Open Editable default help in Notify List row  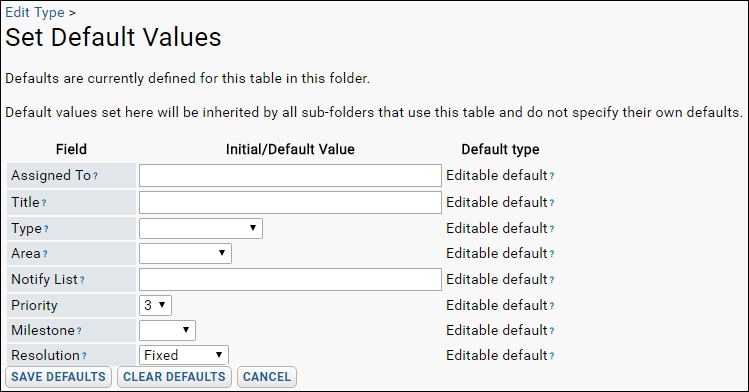point(552,280)
